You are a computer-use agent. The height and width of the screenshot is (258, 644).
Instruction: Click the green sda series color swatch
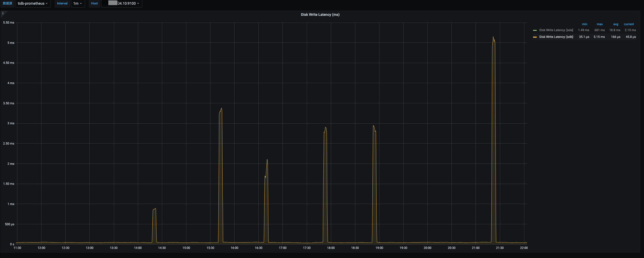pyautogui.click(x=535, y=30)
